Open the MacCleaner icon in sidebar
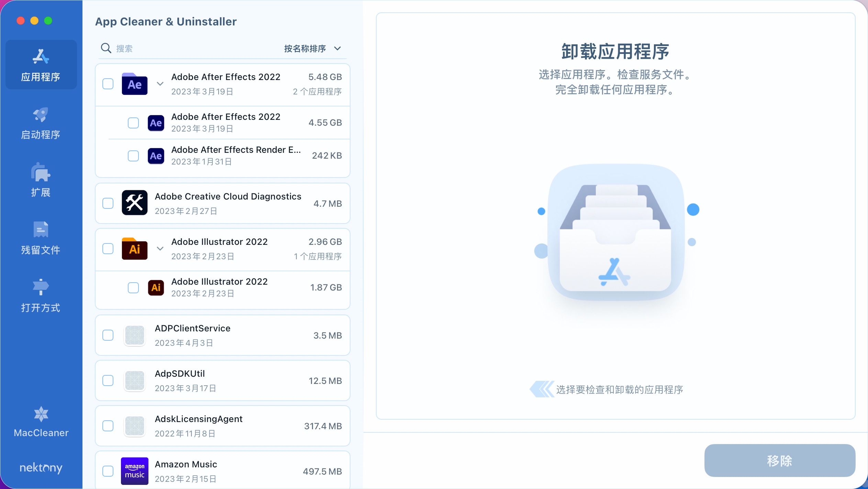 tap(41, 414)
